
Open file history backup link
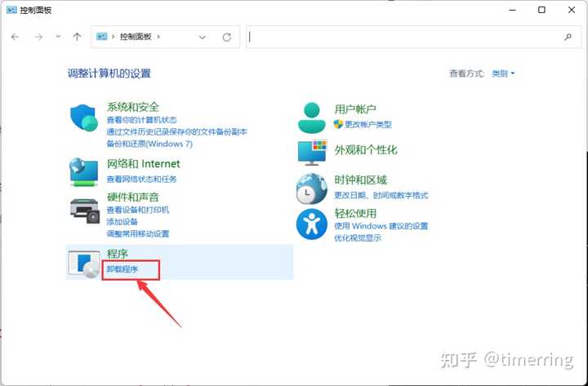coord(177,132)
